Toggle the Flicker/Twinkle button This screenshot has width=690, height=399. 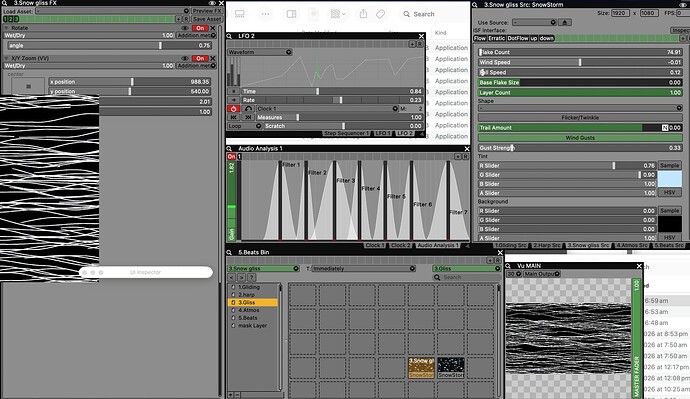pos(580,118)
